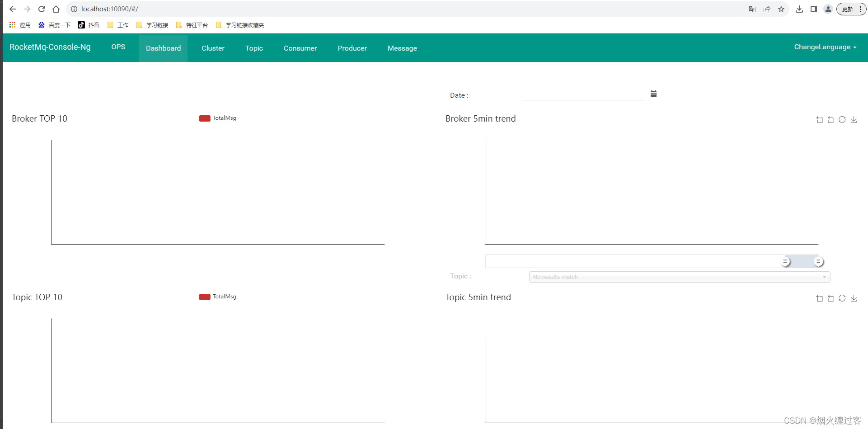Open the 特征平台 bookmark folder

192,25
